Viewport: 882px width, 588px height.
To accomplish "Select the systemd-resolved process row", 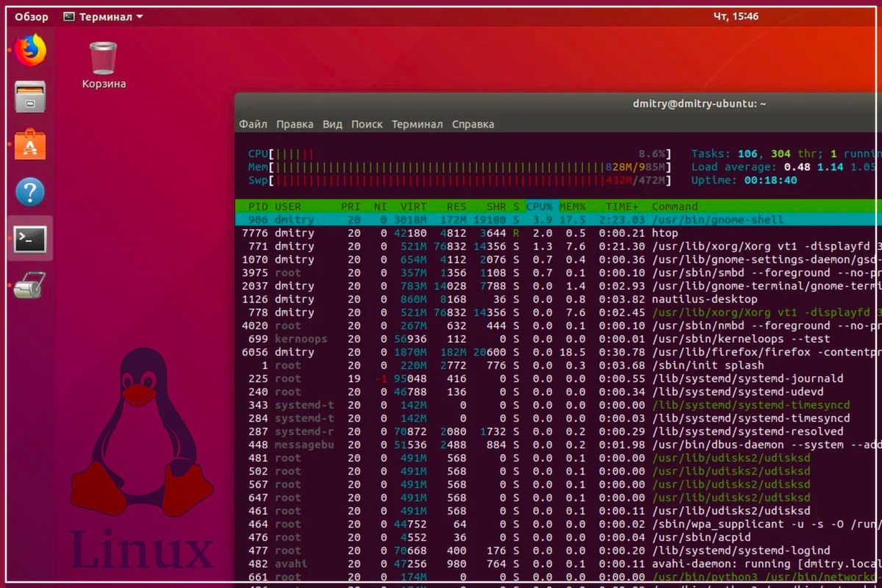I will click(x=559, y=431).
